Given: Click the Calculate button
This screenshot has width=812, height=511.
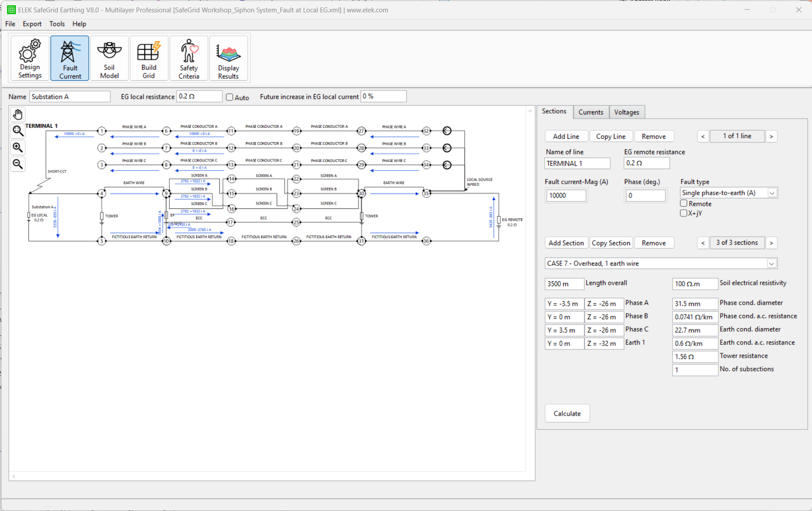Looking at the screenshot, I should tap(567, 413).
